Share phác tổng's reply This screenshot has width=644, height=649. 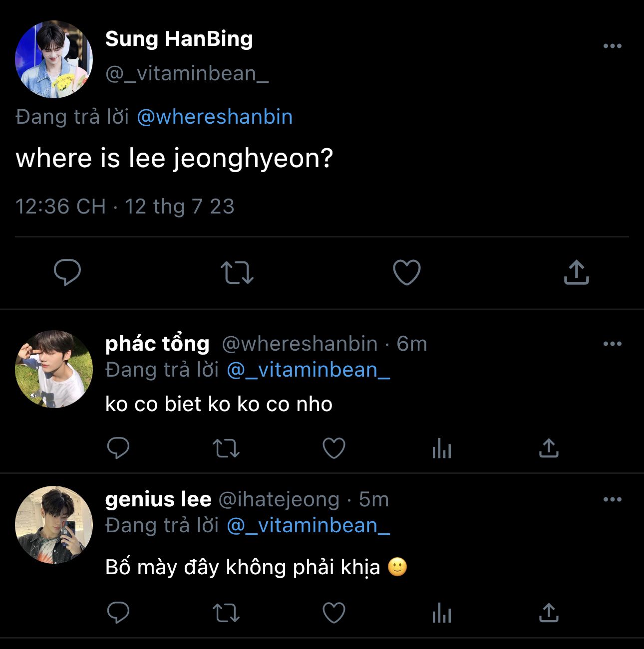click(x=549, y=448)
